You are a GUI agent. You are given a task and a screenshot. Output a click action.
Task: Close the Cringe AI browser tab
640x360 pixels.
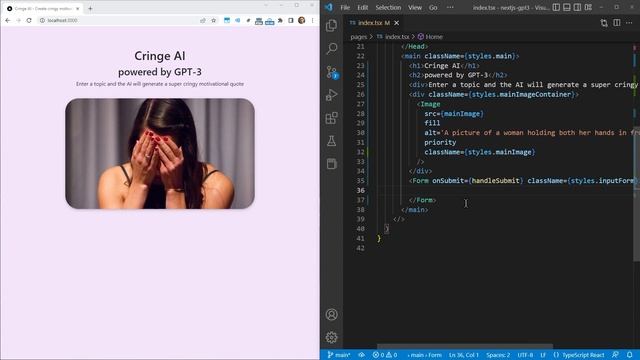pyautogui.click(x=78, y=8)
